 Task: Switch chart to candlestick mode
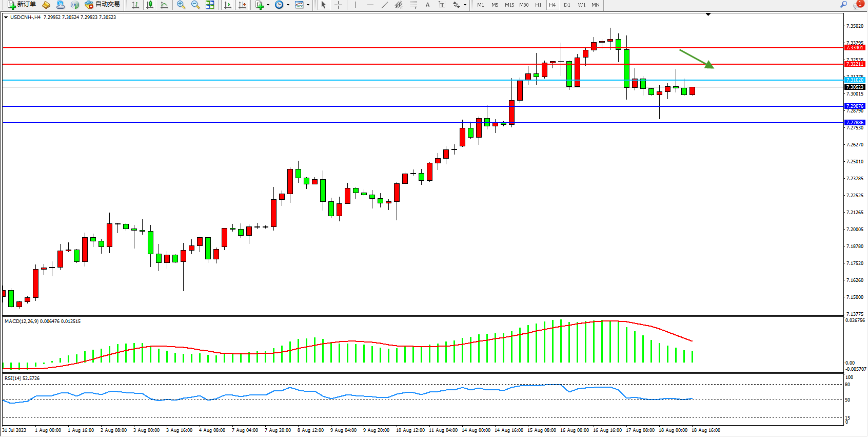click(150, 5)
